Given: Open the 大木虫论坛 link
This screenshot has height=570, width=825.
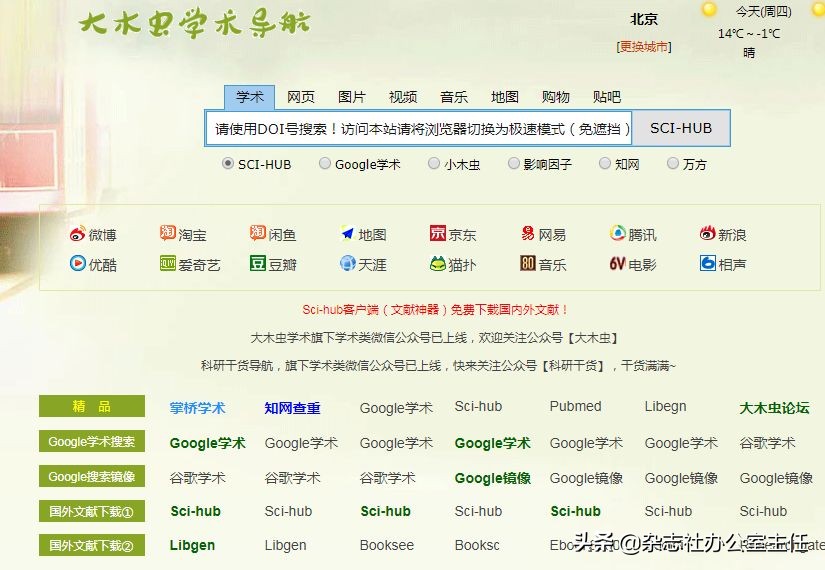Looking at the screenshot, I should point(774,408).
